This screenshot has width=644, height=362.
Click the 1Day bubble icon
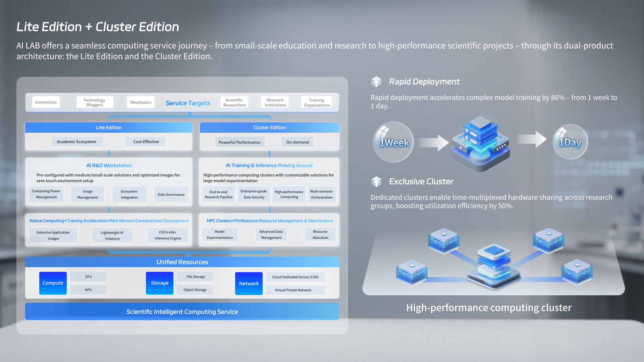click(x=570, y=142)
